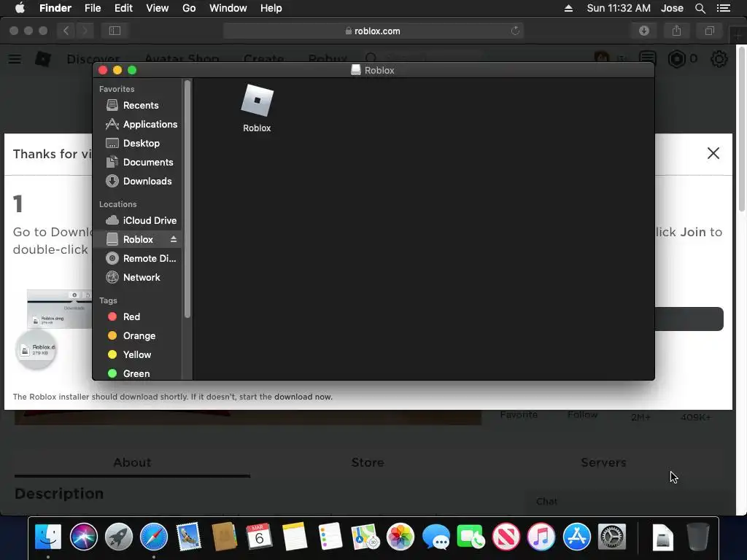Viewport: 747px width, 560px height.
Task: Toggle the Safari sidebar button
Action: tap(115, 31)
